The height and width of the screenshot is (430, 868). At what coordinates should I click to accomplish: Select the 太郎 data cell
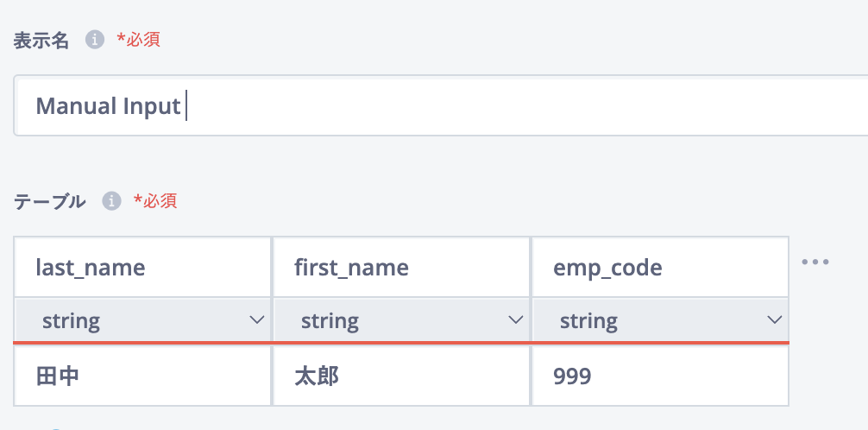401,376
